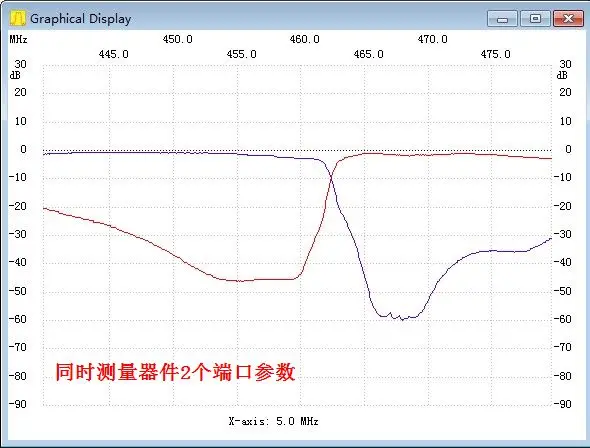Click the yellow Graphical Display app icon
Screen dimensions: 590x448
pyautogui.click(x=17, y=18)
